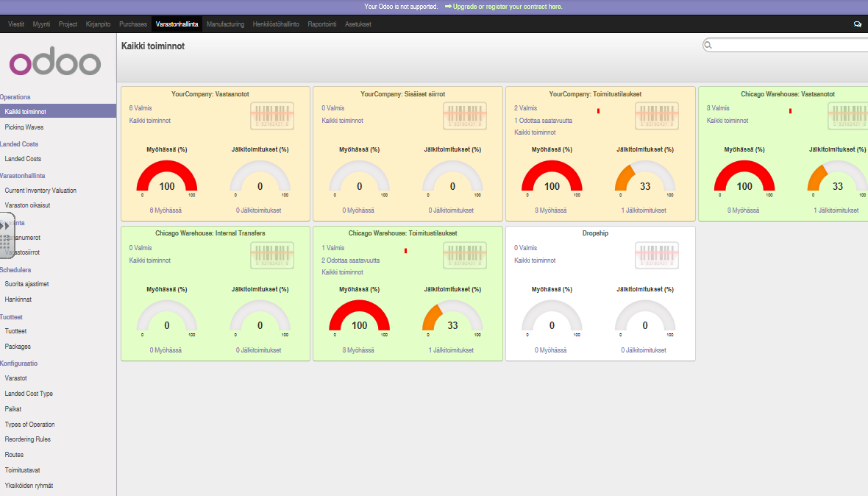Click barcode icon on YourCompany: Toimitustilaukset card
The height and width of the screenshot is (496, 868).
[x=657, y=116]
